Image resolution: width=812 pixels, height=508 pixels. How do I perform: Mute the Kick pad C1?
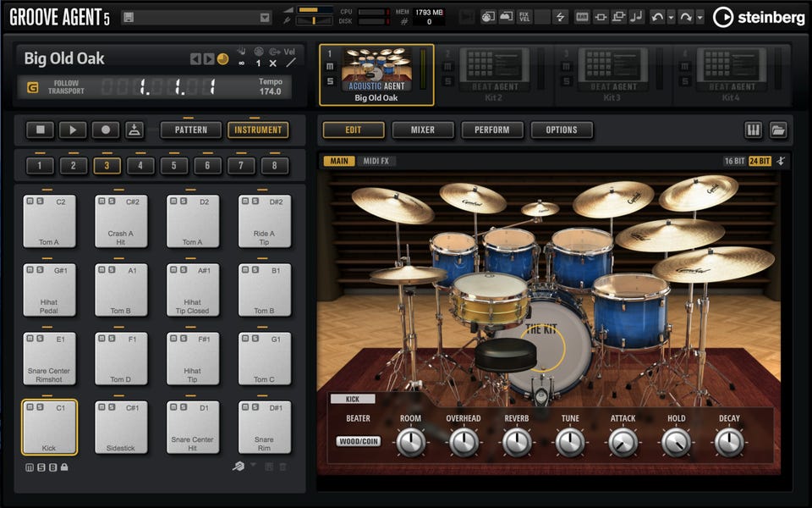pyautogui.click(x=29, y=407)
